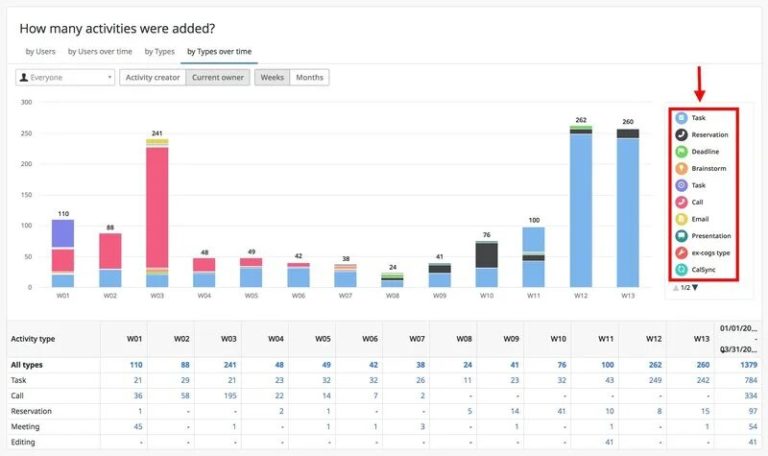This screenshot has width=768, height=456.
Task: Open the by Users tab
Action: tap(40, 51)
